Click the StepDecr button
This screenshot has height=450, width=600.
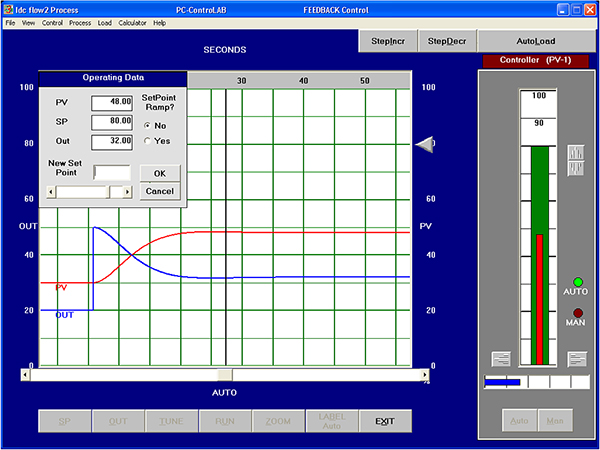pyautogui.click(x=447, y=41)
